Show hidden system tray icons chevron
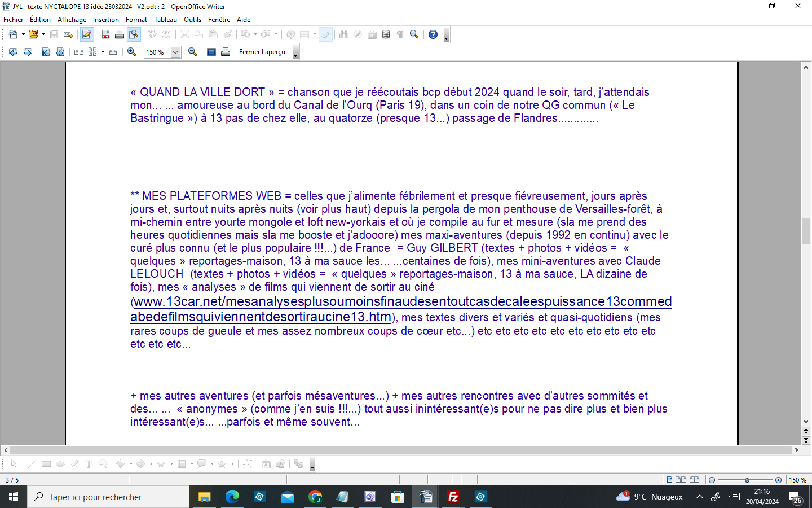Image resolution: width=812 pixels, height=508 pixels. click(699, 497)
